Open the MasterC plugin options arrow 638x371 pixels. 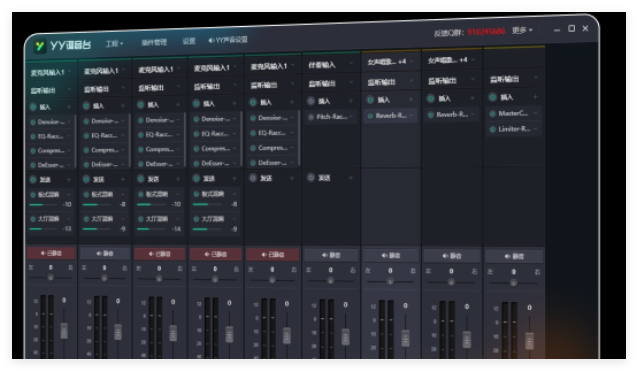pyautogui.click(x=535, y=113)
